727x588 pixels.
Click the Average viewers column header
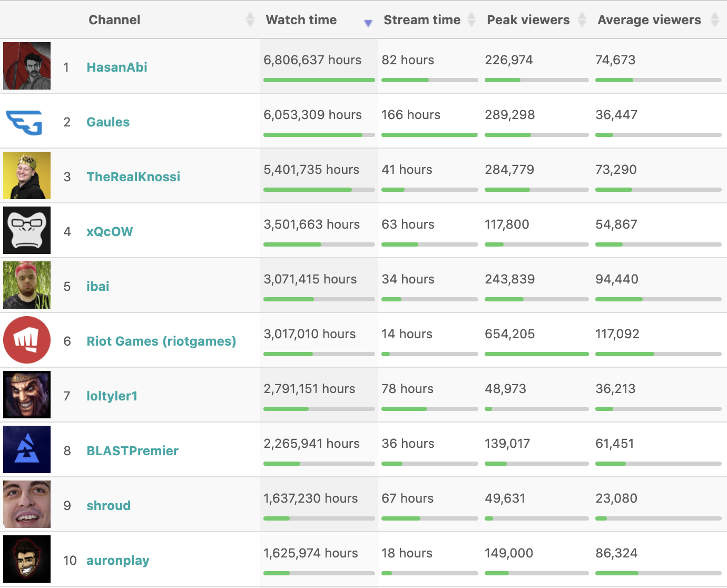pos(650,20)
